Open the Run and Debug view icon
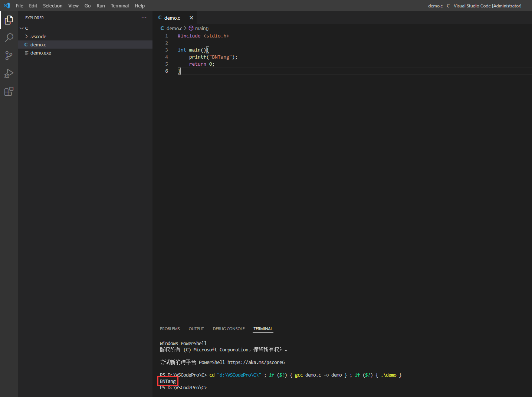 tap(9, 73)
